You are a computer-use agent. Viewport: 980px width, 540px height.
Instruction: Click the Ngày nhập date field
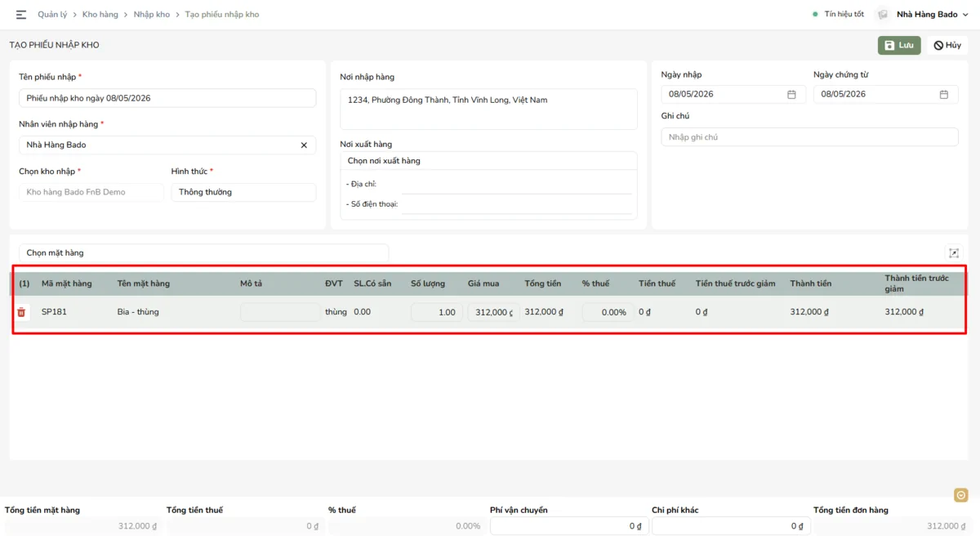coord(733,94)
